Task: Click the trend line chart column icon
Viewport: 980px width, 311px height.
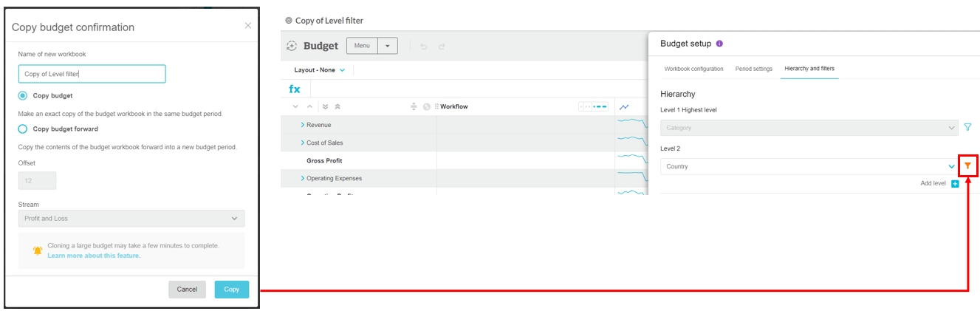Action: (624, 107)
